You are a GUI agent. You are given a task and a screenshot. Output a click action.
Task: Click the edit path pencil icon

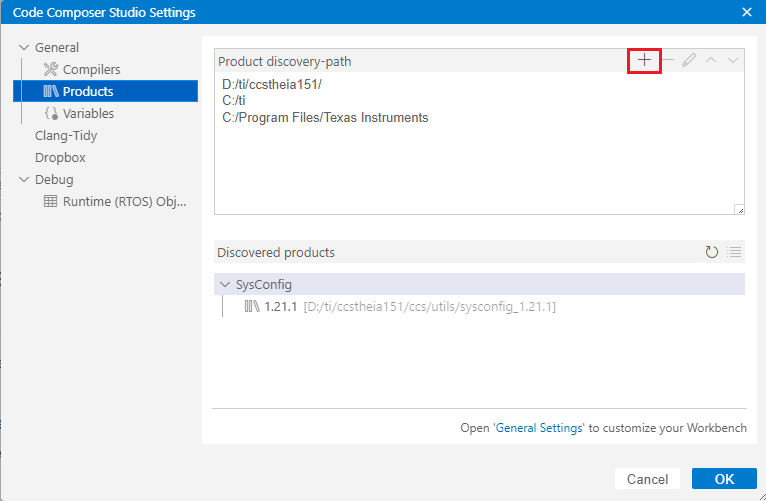(689, 61)
